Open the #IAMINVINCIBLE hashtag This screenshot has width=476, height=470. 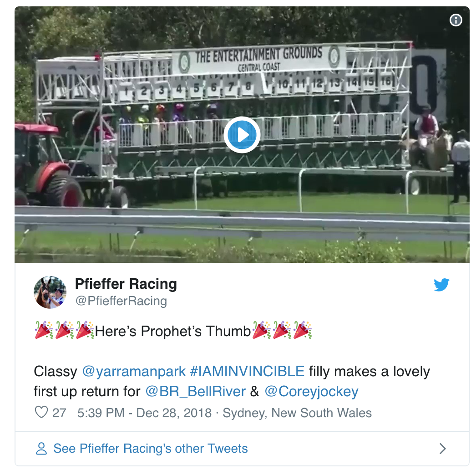pos(247,371)
